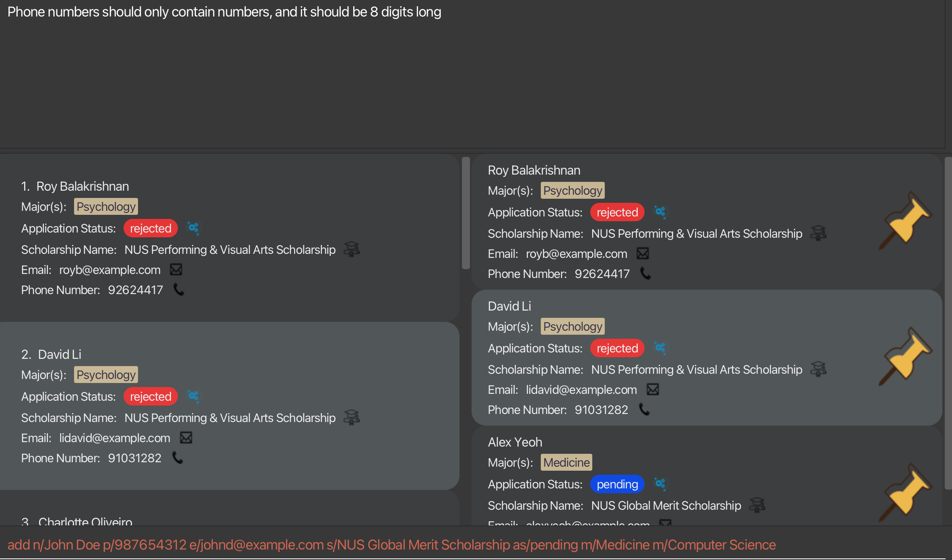Click Medicine major tag on Alex Yeoh card

pyautogui.click(x=566, y=463)
